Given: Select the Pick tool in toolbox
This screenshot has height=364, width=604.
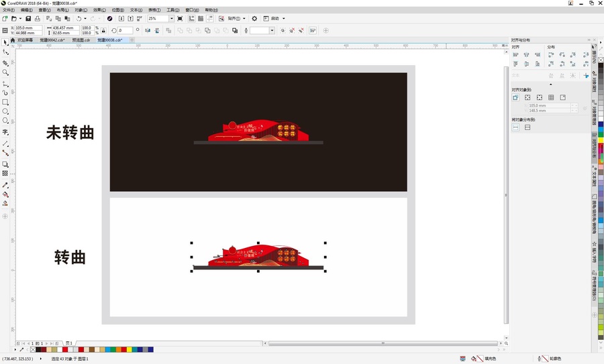Looking at the screenshot, I should tap(5, 42).
